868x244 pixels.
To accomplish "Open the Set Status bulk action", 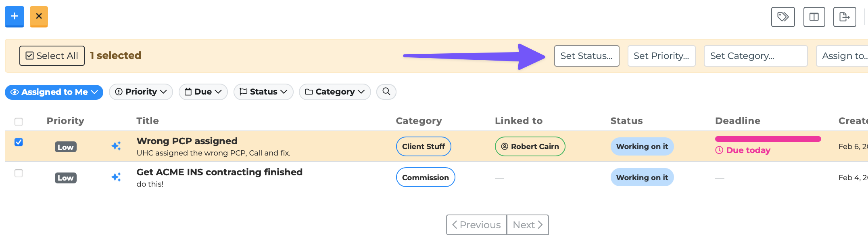I will (x=586, y=56).
